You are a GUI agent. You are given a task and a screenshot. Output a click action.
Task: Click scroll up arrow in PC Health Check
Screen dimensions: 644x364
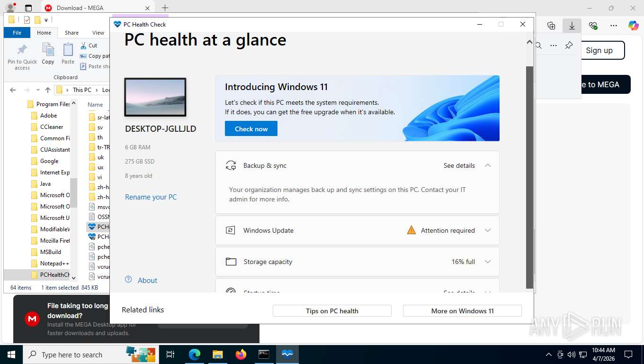[529, 42]
